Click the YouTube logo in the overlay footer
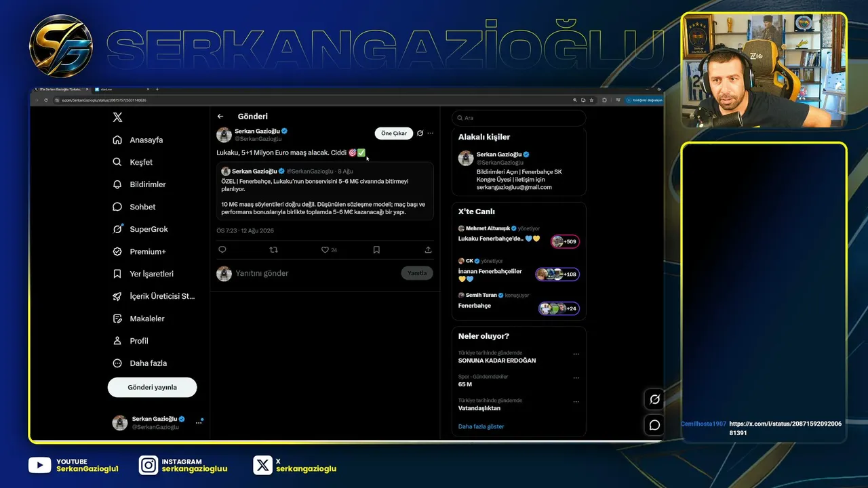 point(40,465)
